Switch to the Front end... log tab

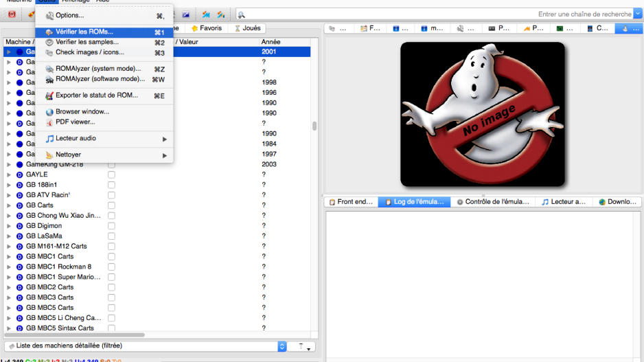(x=351, y=202)
